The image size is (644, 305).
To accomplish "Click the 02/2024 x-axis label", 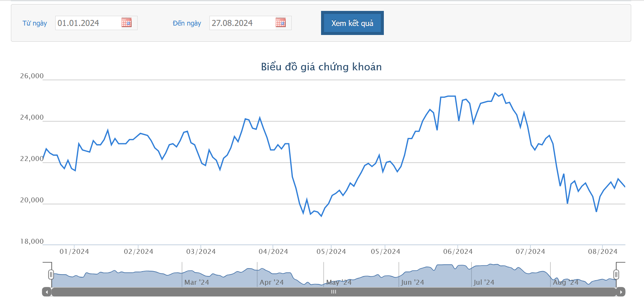I will 139,252.
